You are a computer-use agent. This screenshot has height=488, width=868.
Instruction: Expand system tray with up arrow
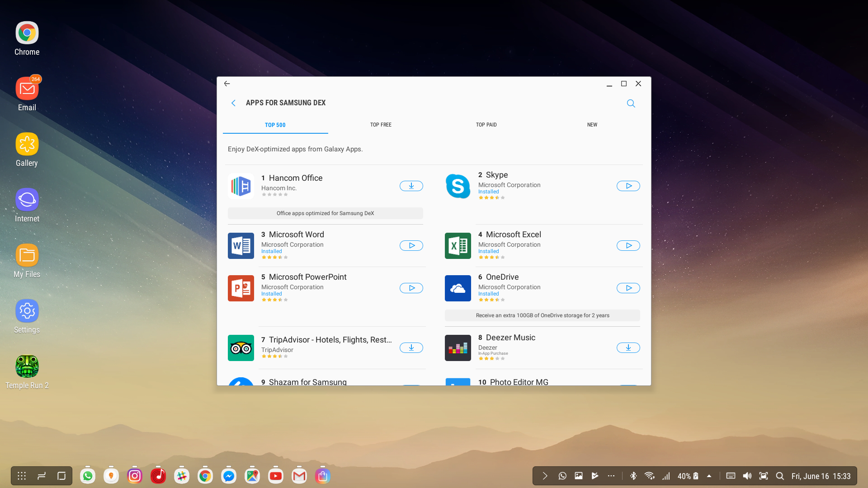pos(709,476)
